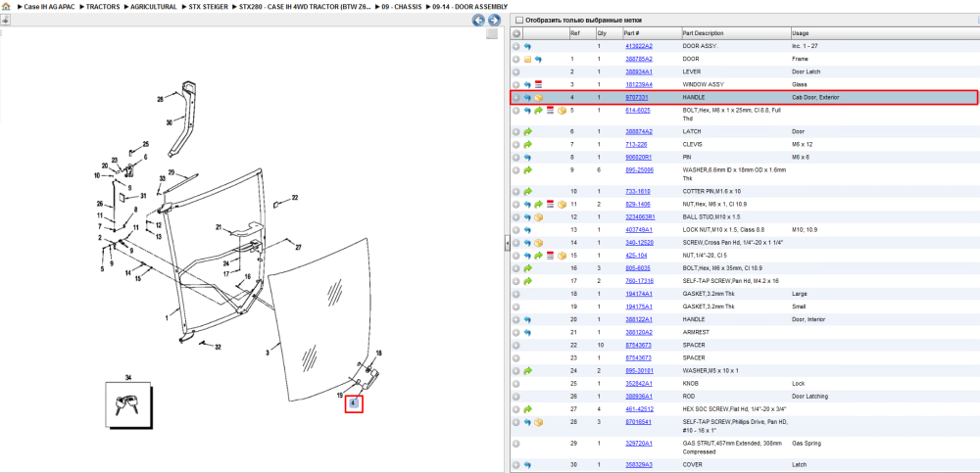This screenshot has height=473, width=980.
Task: Click the box icon on BALL STUD row
Action: pyautogui.click(x=538, y=217)
